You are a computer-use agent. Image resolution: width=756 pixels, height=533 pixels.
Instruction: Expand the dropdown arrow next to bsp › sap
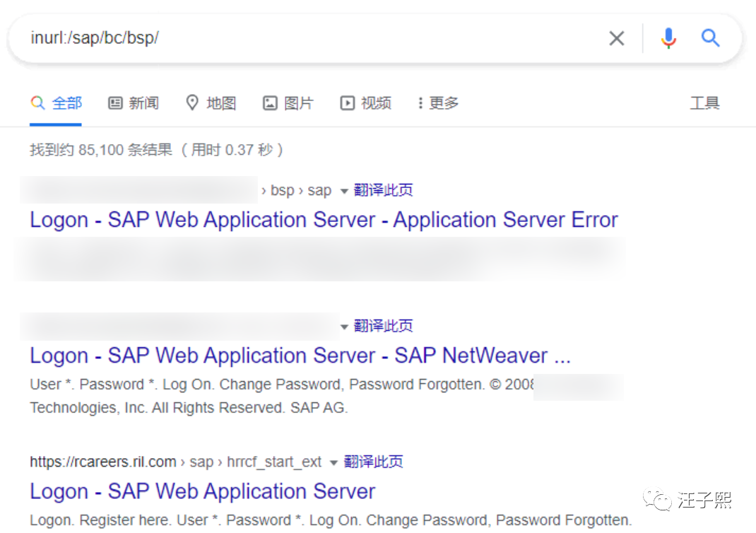(x=344, y=191)
